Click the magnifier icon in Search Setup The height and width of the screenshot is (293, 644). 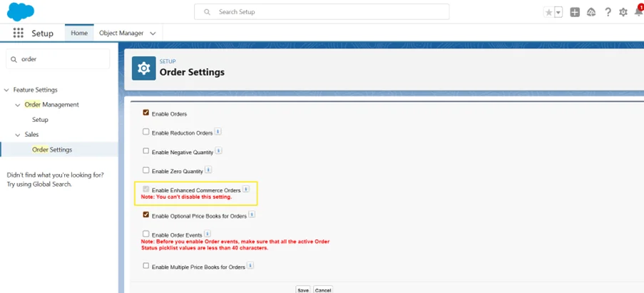coord(208,12)
